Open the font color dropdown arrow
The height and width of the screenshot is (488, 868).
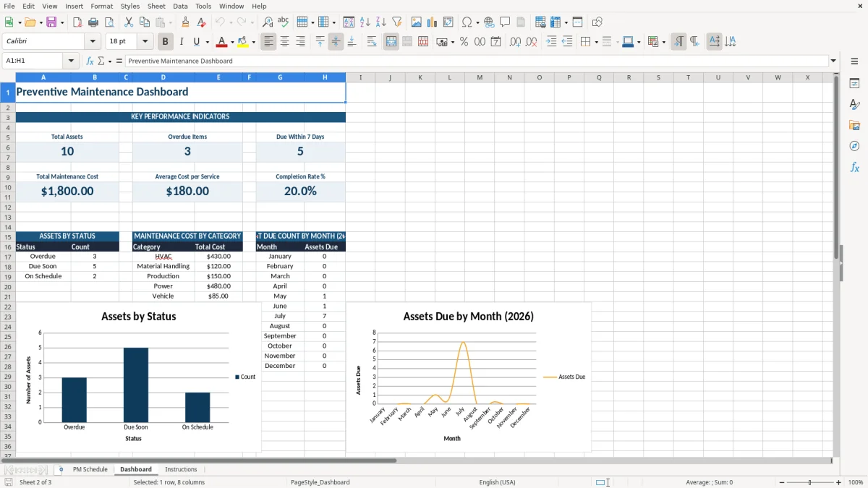point(231,42)
